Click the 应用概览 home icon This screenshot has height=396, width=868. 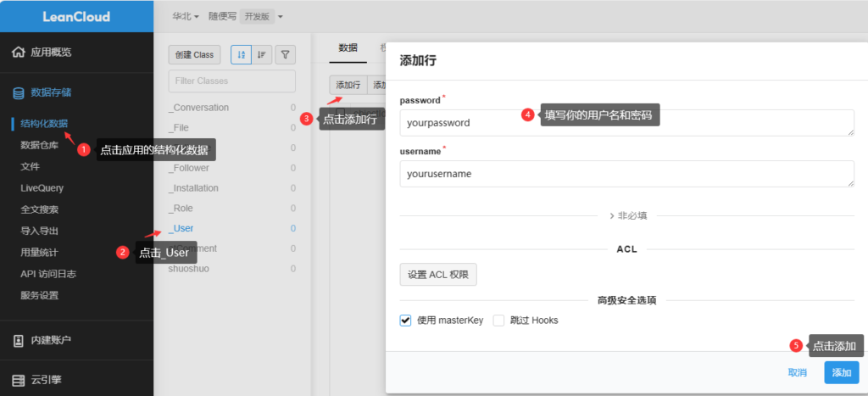[x=18, y=53]
